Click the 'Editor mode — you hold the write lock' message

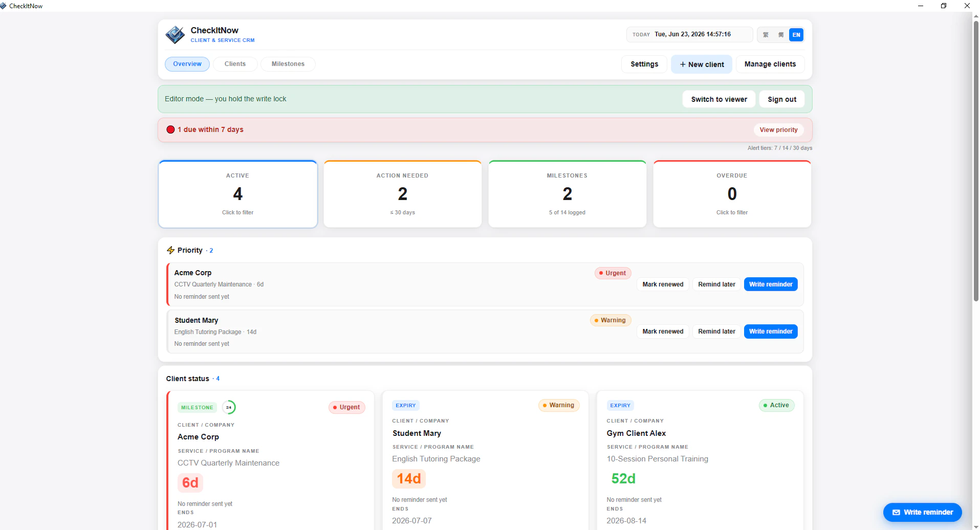click(226, 99)
